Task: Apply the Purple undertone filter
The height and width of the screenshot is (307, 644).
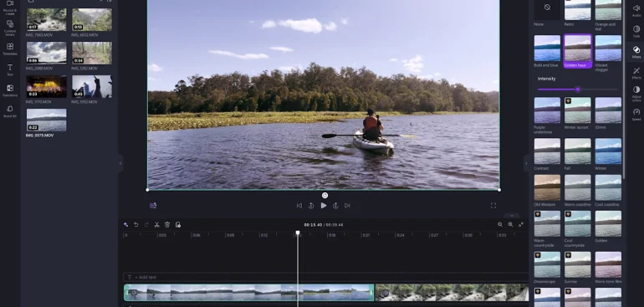Action: (547, 110)
